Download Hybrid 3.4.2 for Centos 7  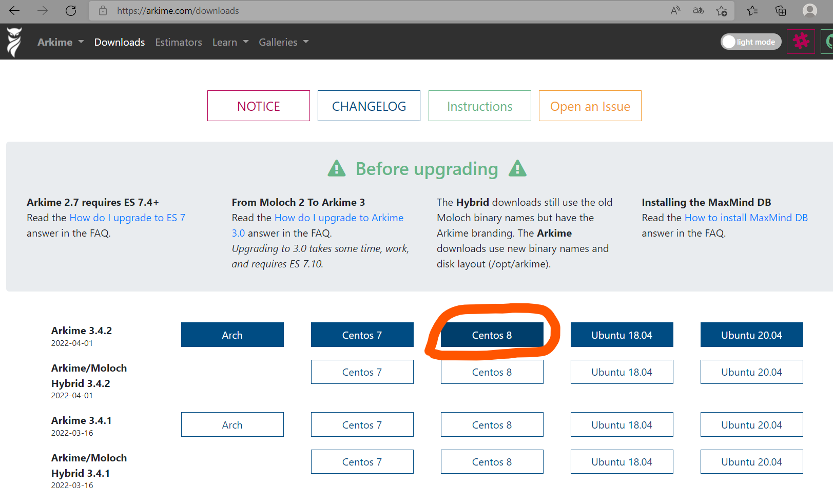362,372
